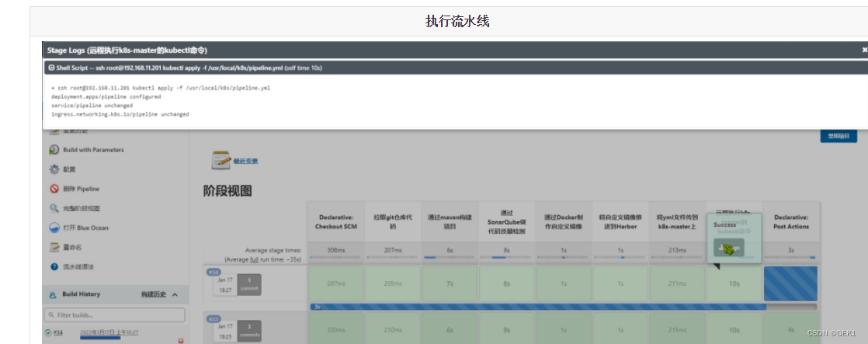Click the 通过Docker制作自定义镜像 stage header
Viewport: 868px width, 344px height.
(564, 221)
